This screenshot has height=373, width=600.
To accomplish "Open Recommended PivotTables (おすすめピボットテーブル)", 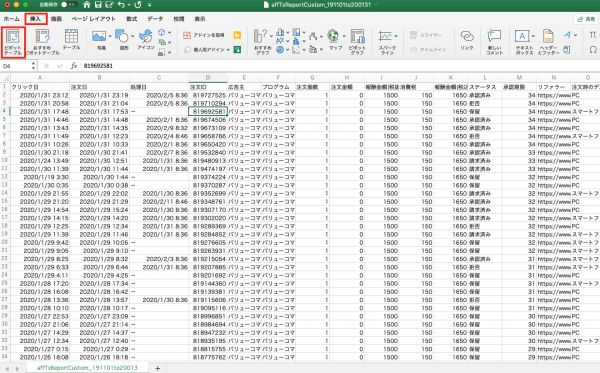I will pos(42,42).
